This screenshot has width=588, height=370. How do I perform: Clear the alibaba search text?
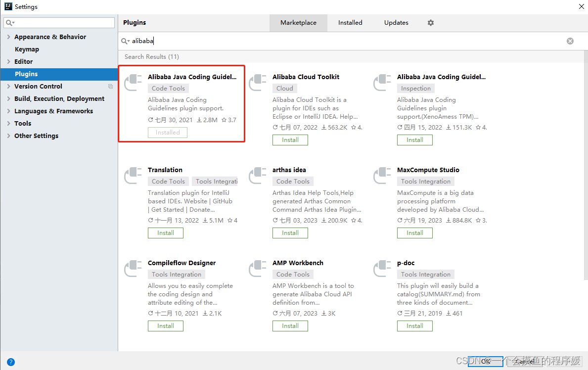570,41
